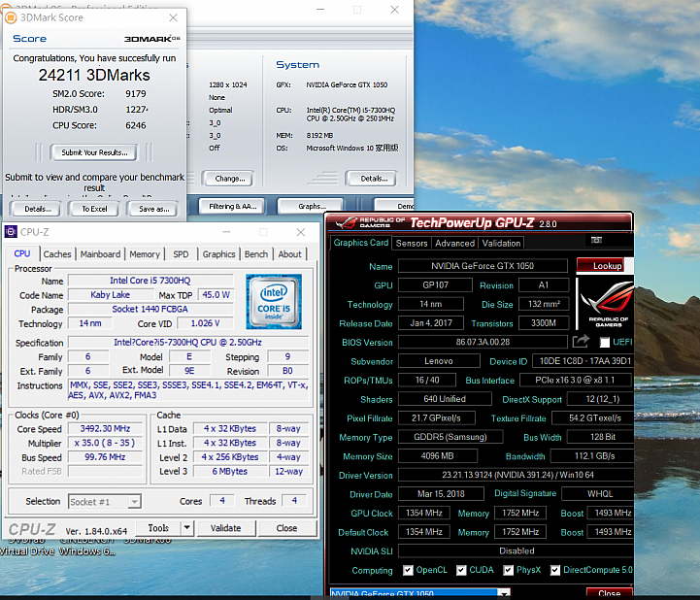Open the Validation tab in GPU-Z
Screen dimensions: 700x600
point(501,244)
